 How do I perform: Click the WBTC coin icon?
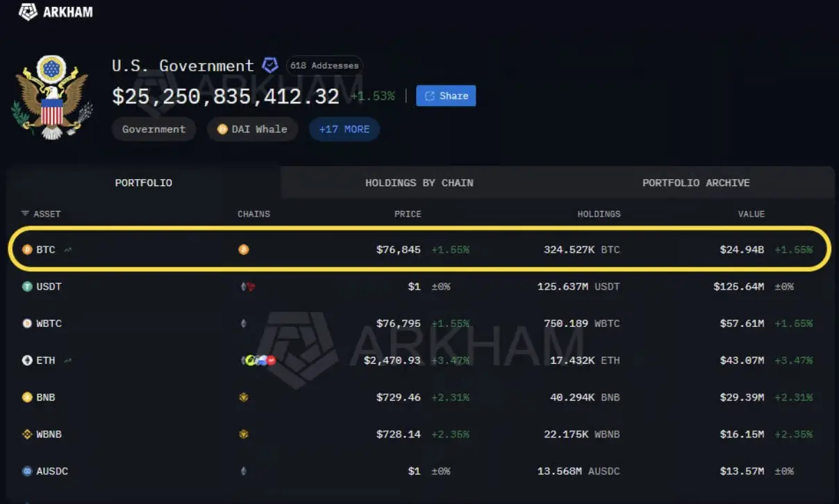(x=27, y=324)
